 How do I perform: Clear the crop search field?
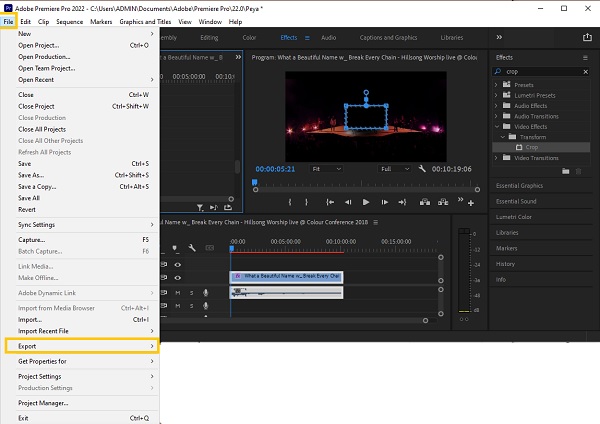click(585, 72)
